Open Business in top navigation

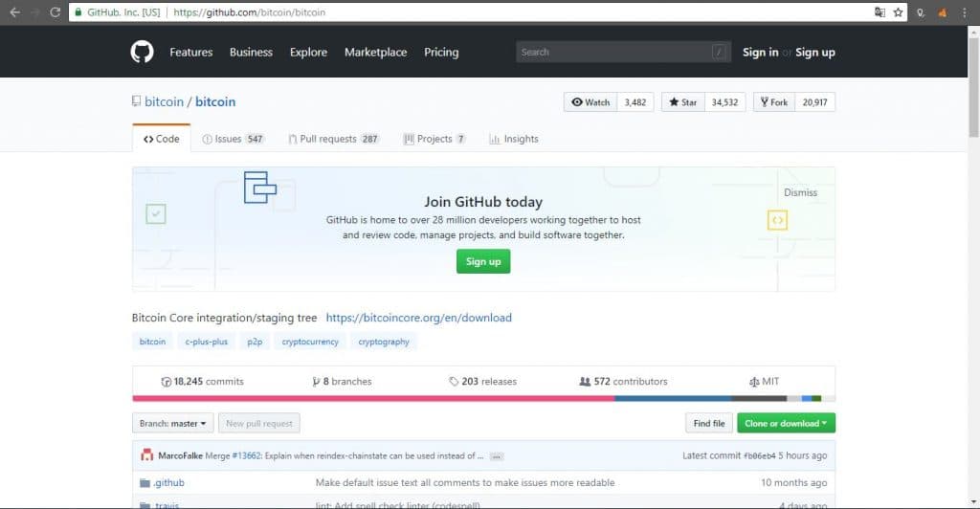tap(252, 53)
